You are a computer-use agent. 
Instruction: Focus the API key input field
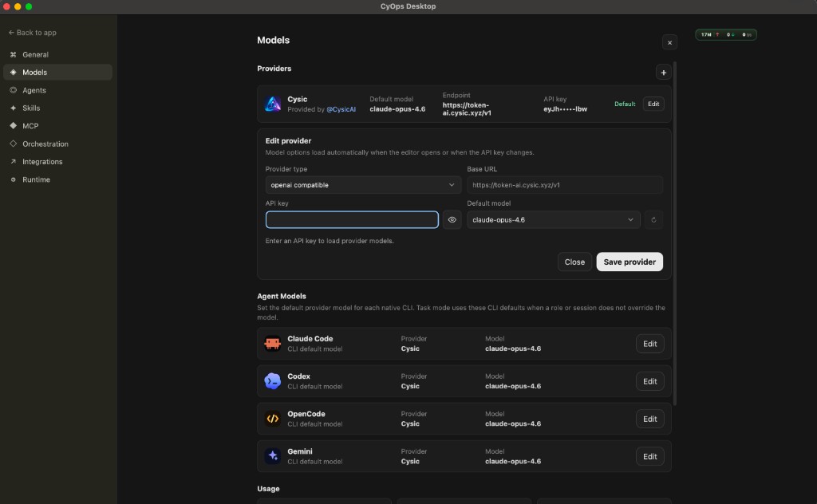click(352, 220)
